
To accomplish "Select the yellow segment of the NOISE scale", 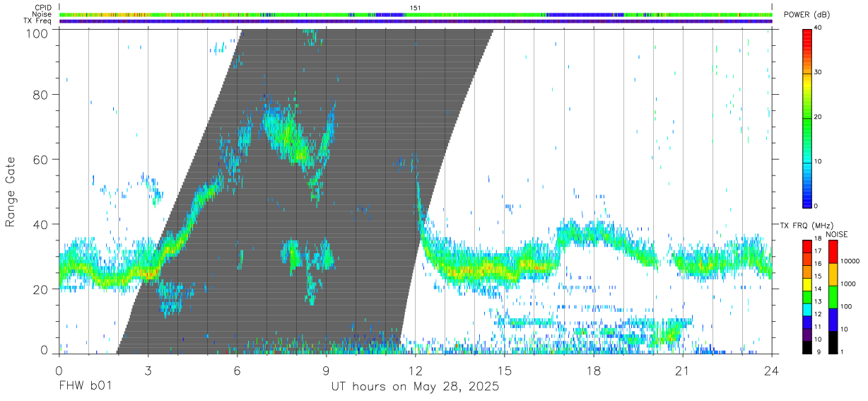I will pos(833,274).
